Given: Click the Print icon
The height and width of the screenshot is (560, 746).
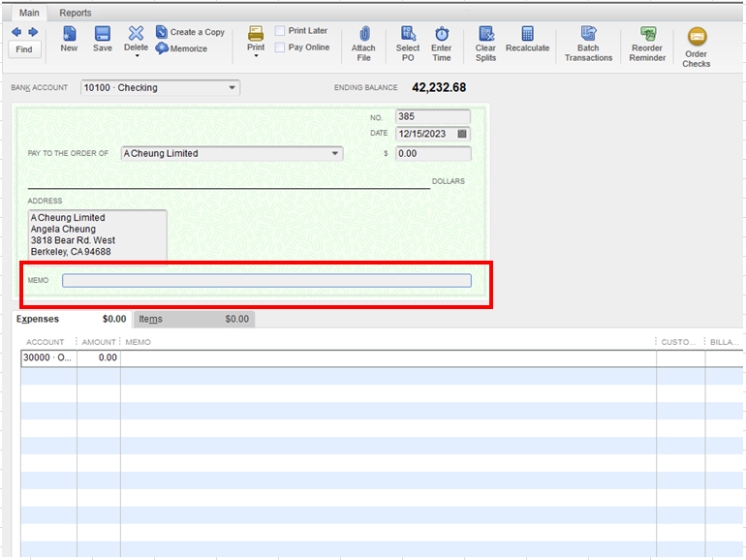Looking at the screenshot, I should pyautogui.click(x=256, y=34).
